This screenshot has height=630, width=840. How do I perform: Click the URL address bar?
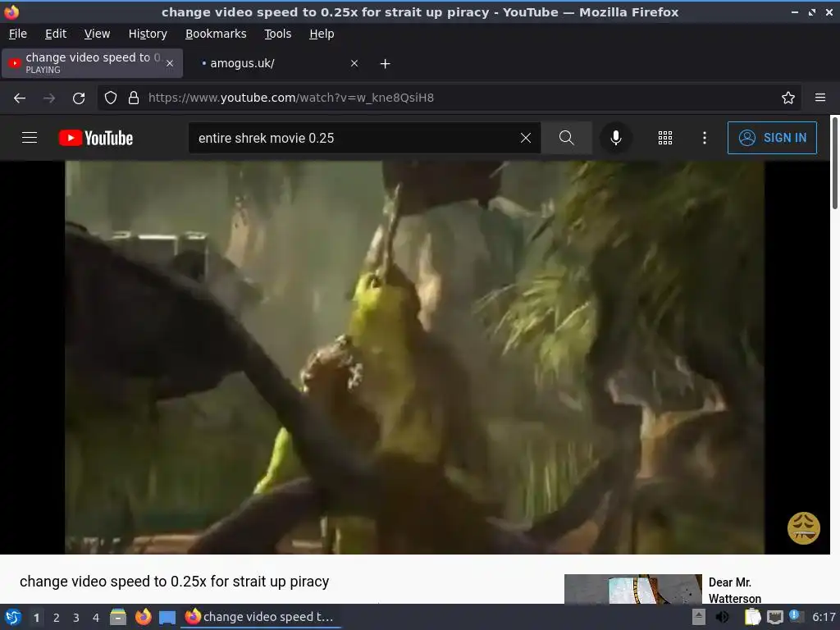450,98
